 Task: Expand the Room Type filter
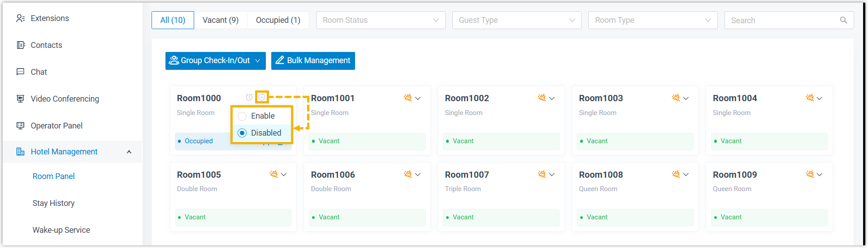coord(652,20)
